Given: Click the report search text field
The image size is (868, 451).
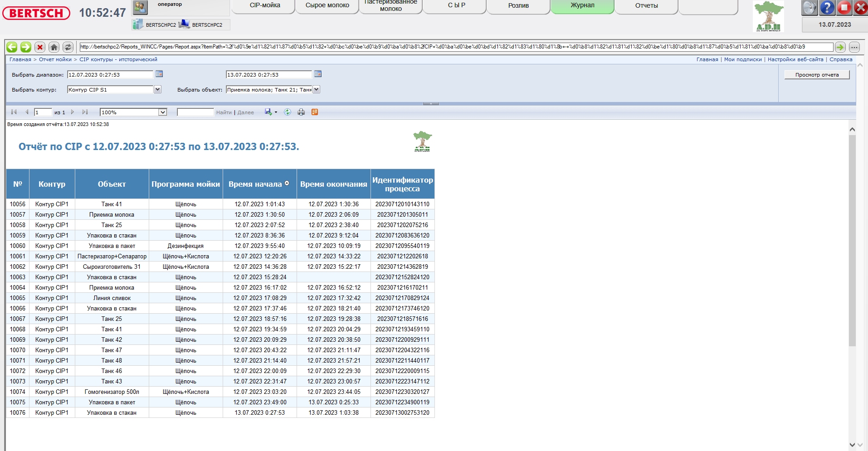Looking at the screenshot, I should (x=195, y=112).
